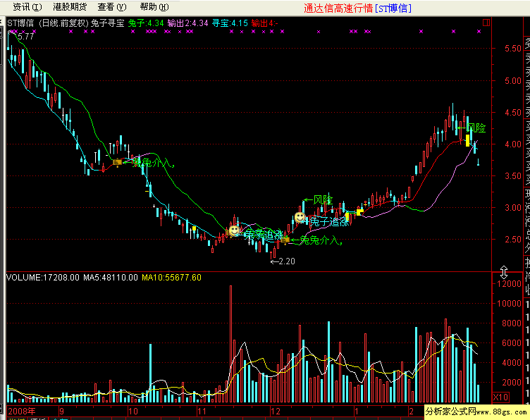This screenshot has height=420, width=530.
Task: Click the 兔子:4.34 indicator value
Action: tap(146, 23)
